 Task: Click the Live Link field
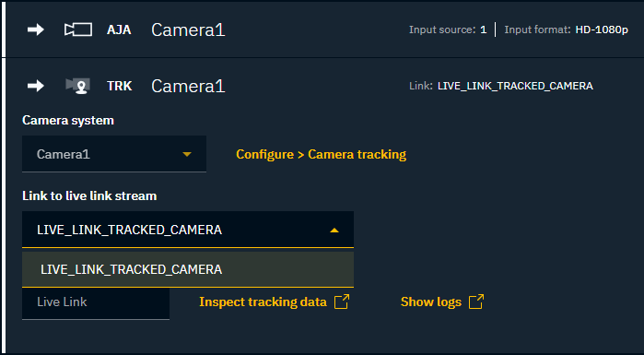(x=96, y=303)
